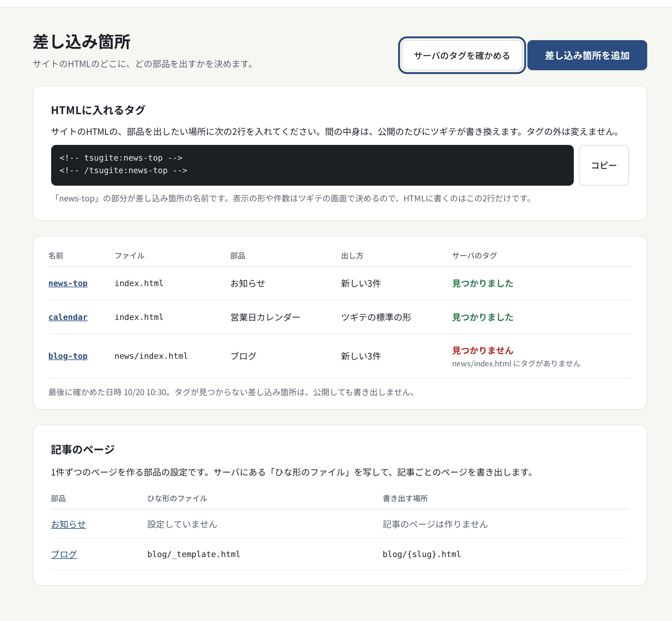Viewport: 672px width, 621px height.
Task: Open the calendar link
Action: pos(68,317)
